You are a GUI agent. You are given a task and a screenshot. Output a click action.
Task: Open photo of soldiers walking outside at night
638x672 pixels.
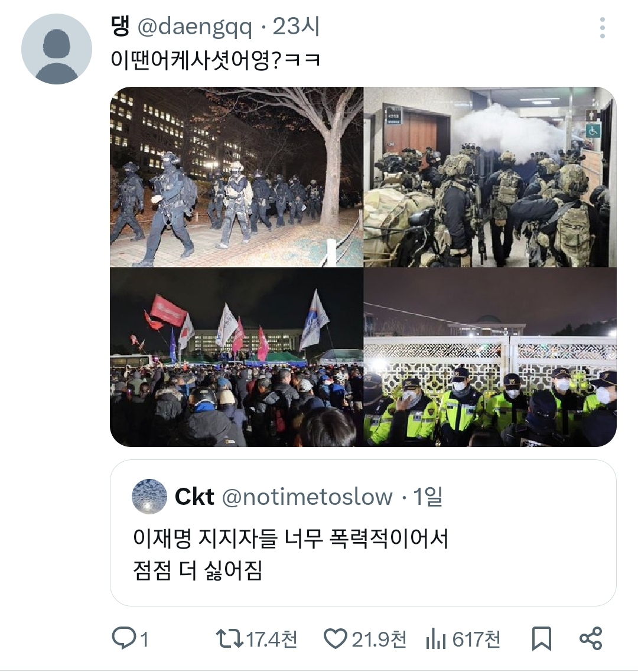coord(236,177)
